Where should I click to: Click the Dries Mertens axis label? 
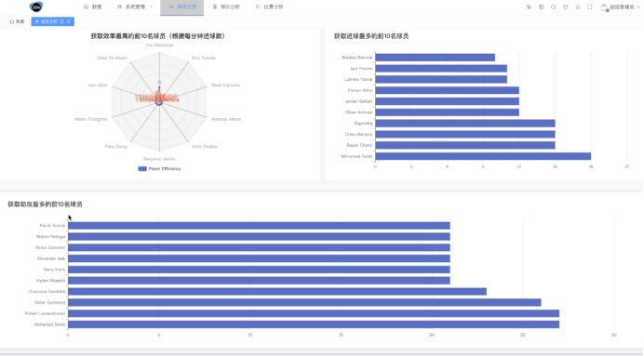pyautogui.click(x=358, y=135)
